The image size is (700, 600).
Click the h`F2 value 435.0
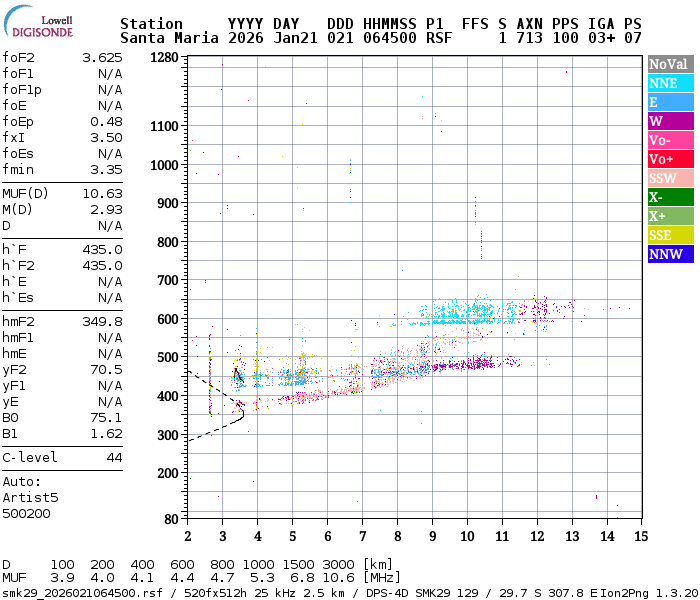point(102,266)
